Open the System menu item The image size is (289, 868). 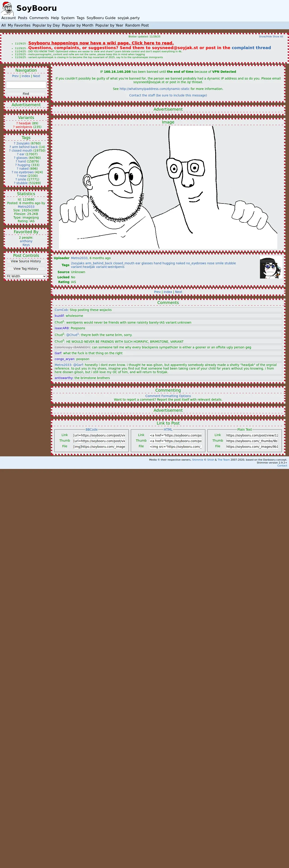[x=68, y=18]
